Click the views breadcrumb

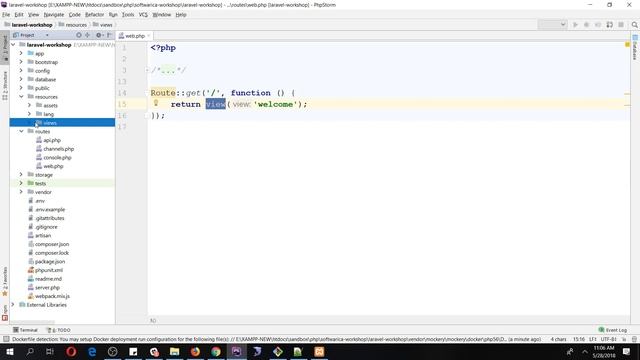[103, 25]
